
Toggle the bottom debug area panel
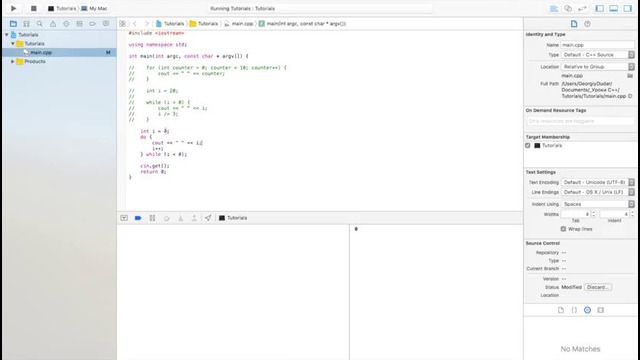[x=613, y=8]
